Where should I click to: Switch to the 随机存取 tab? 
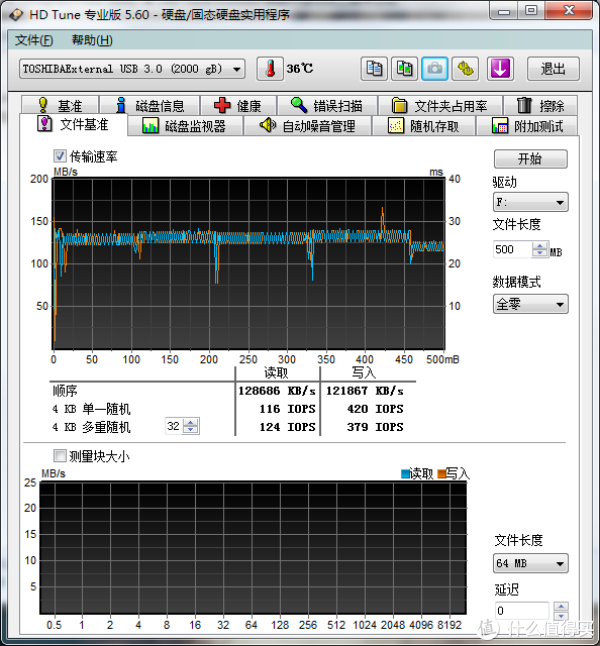point(424,126)
